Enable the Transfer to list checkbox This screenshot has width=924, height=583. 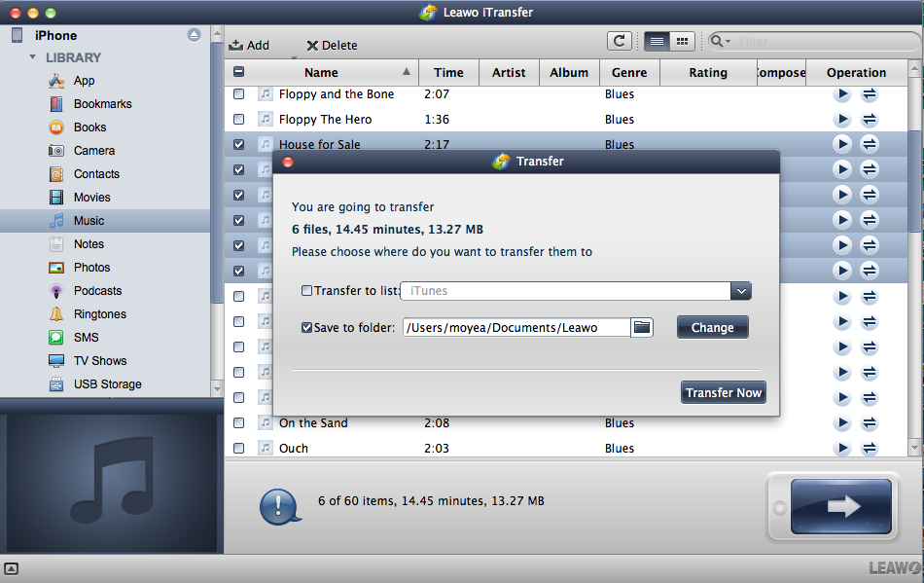tap(307, 291)
